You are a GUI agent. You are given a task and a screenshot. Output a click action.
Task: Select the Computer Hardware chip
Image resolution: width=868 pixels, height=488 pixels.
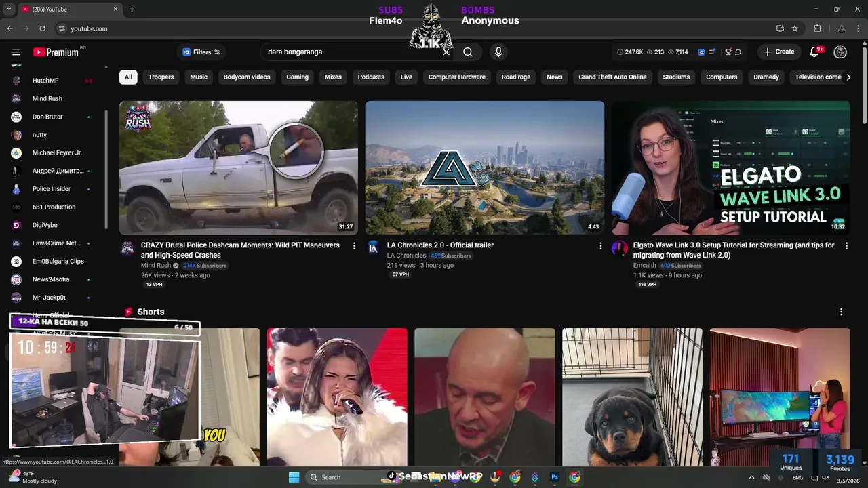point(456,77)
